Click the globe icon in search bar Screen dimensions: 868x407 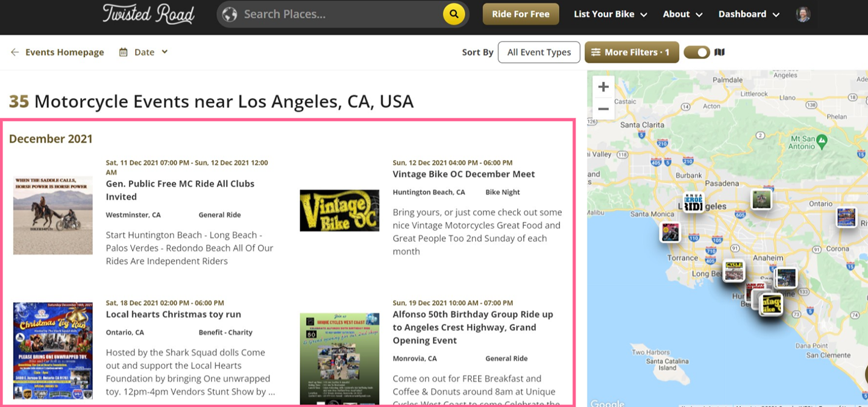(230, 14)
